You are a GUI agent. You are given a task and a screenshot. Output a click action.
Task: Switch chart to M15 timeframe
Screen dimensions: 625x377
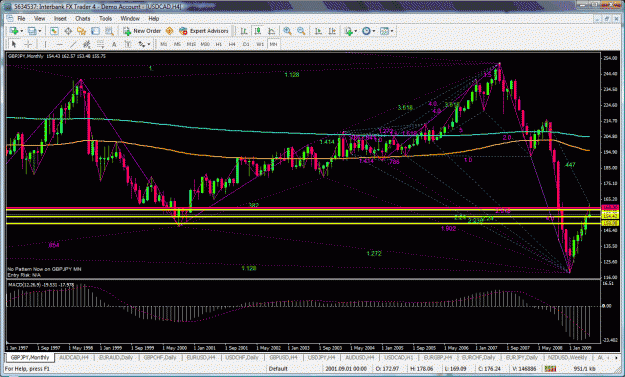191,44
